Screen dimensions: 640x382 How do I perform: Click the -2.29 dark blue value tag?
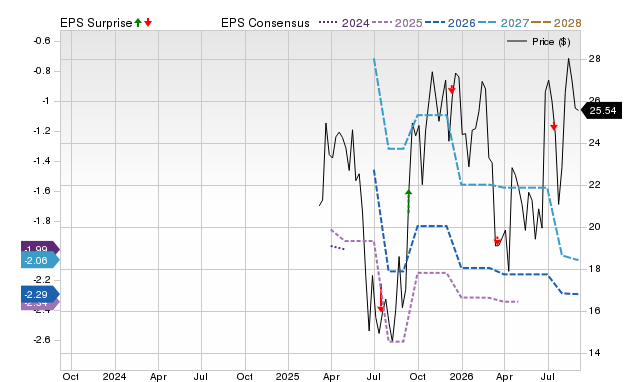pyautogui.click(x=40, y=294)
